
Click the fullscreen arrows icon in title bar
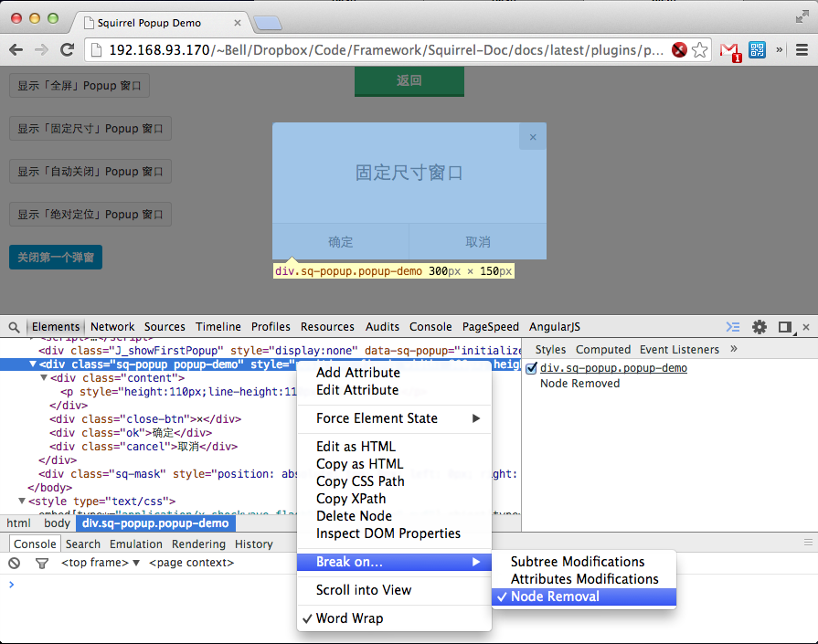pyautogui.click(x=802, y=17)
